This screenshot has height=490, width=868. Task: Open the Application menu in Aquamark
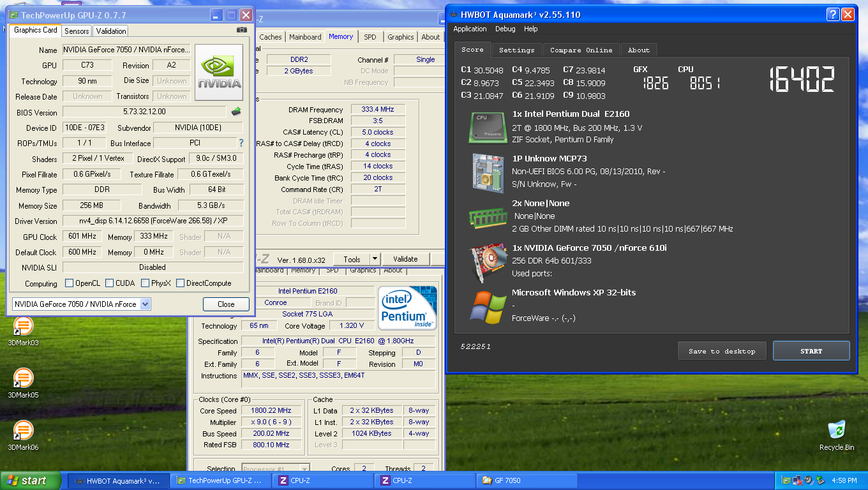(x=470, y=29)
